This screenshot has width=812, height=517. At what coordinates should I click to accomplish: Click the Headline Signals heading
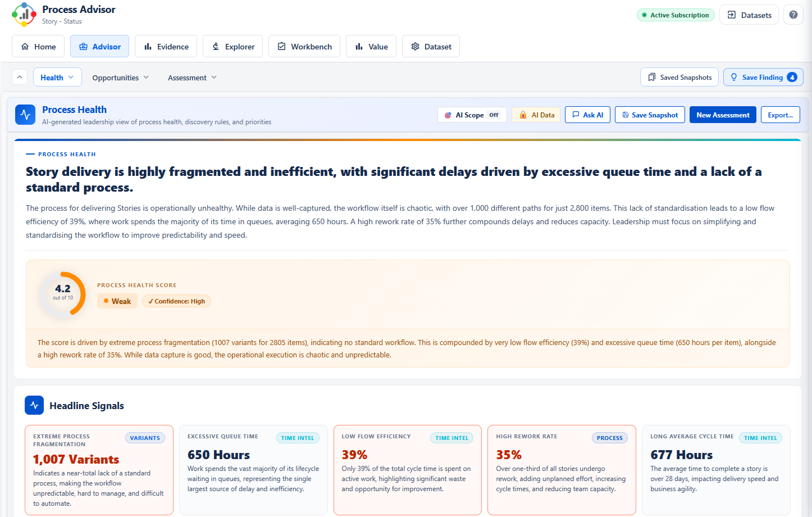click(x=86, y=406)
